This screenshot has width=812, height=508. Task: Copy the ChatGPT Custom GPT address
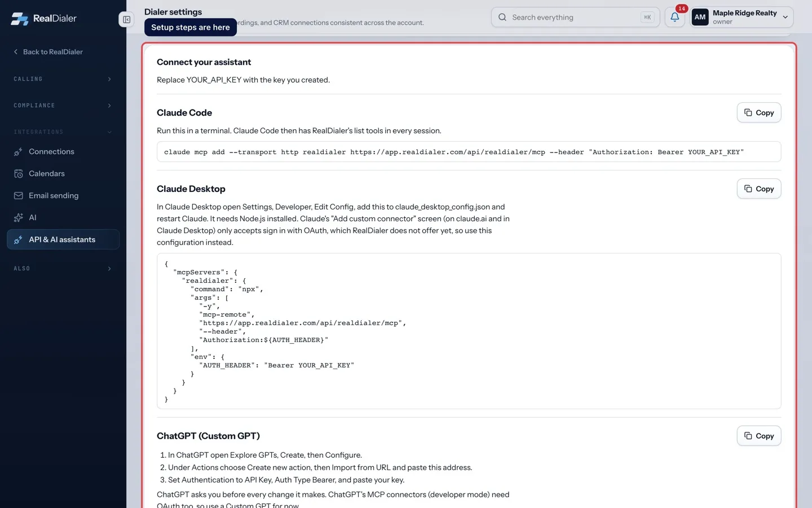(758, 436)
